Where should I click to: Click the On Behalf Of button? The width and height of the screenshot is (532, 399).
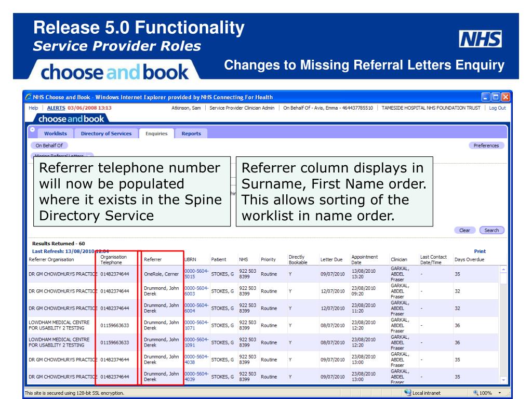49,145
